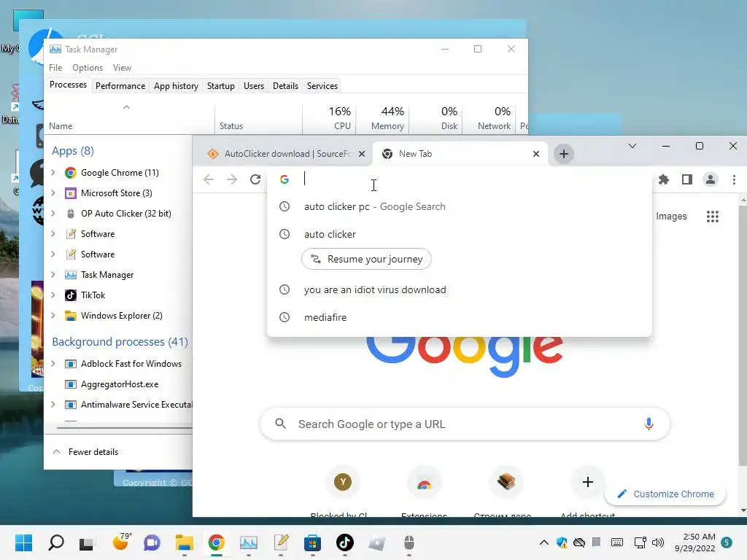
Task: Open Microsoft Store from the taskbar
Action: (312, 542)
